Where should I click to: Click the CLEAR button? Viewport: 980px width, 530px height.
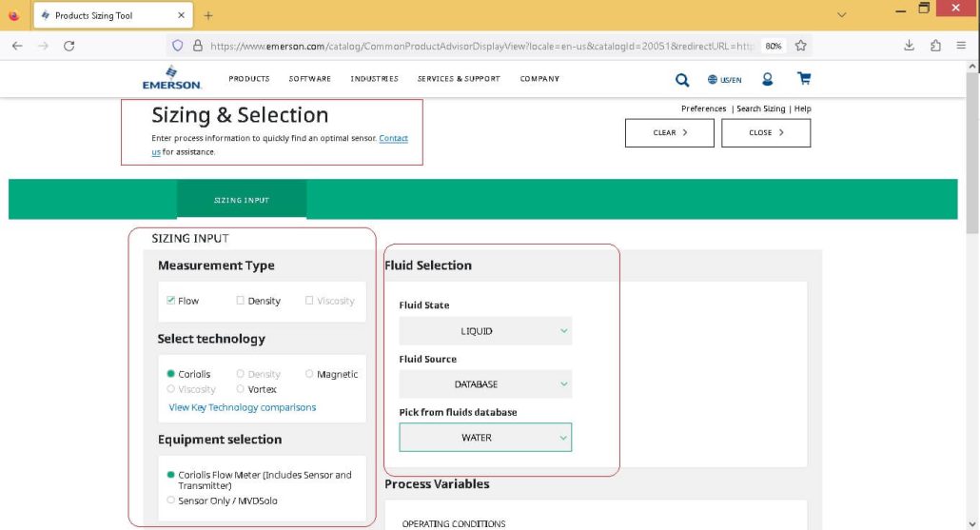(x=670, y=132)
